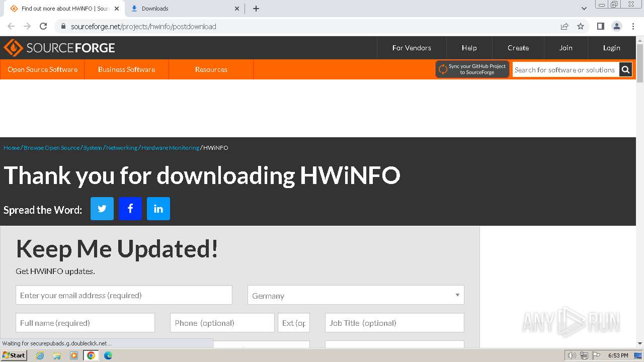The width and height of the screenshot is (644, 362).
Task: Open the browser side panel
Action: [600, 26]
